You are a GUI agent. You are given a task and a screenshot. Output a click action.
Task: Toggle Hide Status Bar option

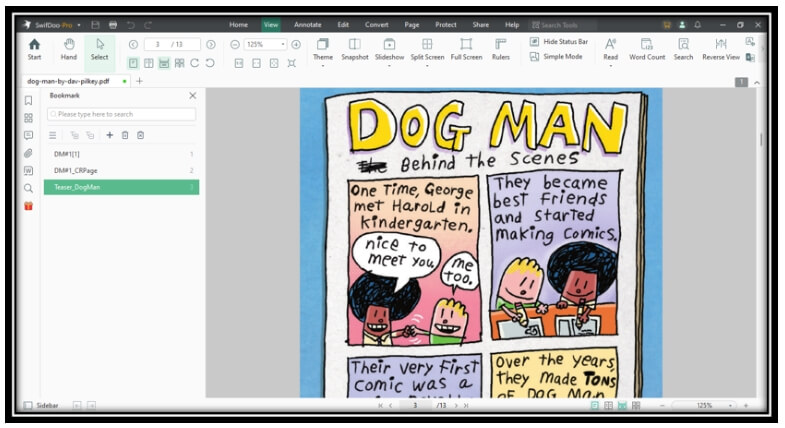[x=559, y=42]
